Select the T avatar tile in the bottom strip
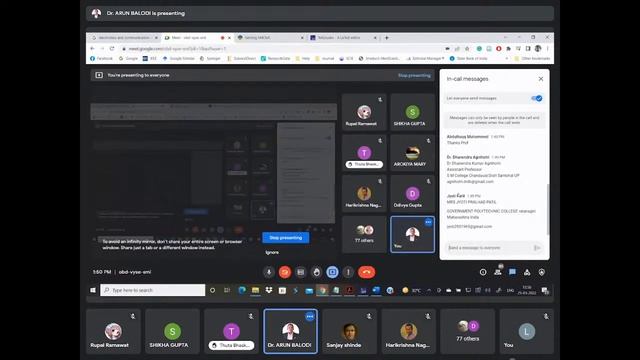Image resolution: width=640 pixels, height=360 pixels. click(x=231, y=331)
